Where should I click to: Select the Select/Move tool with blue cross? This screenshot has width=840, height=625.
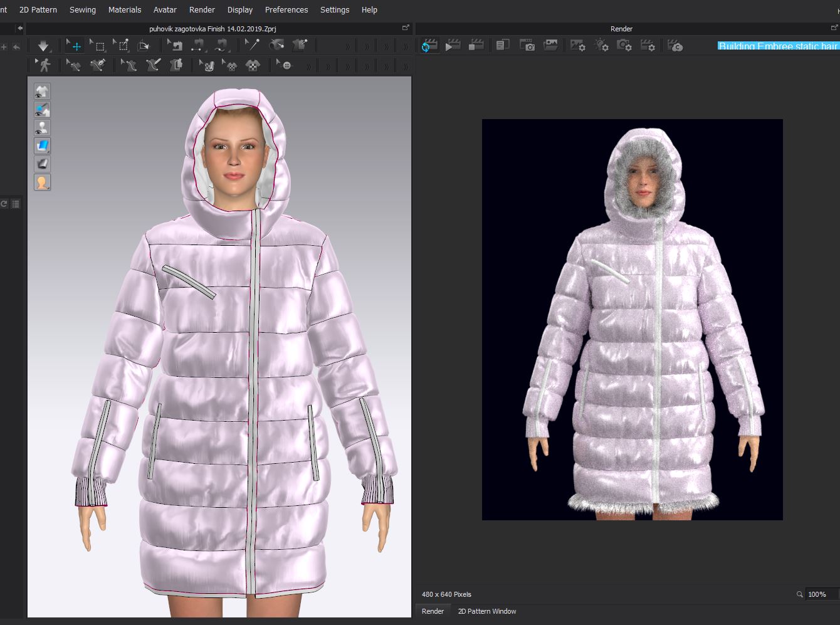tap(75, 46)
